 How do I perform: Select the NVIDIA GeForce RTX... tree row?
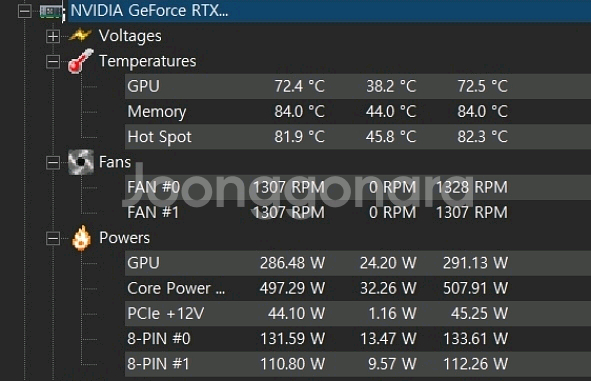(x=329, y=11)
